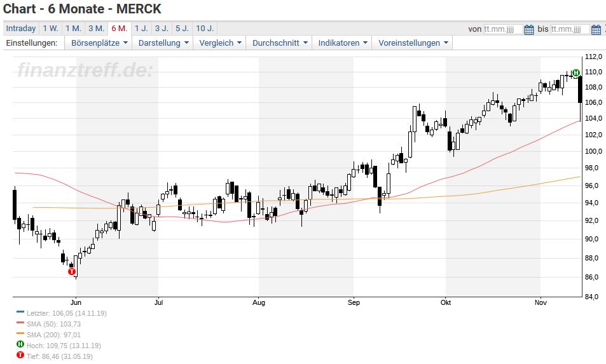Viewport: 606px width, 364px height.
Task: Click the 'Jun' x-axis label
Action: 76,302
